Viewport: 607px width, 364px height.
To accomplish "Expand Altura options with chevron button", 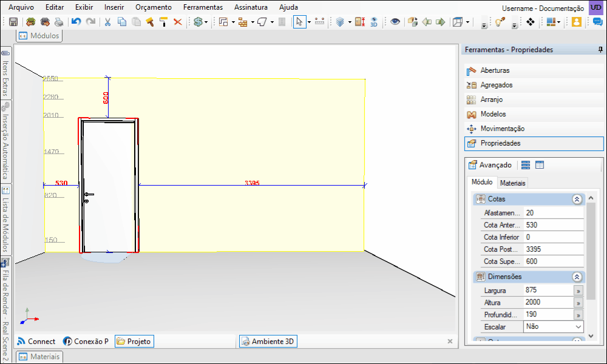I will coord(578,303).
